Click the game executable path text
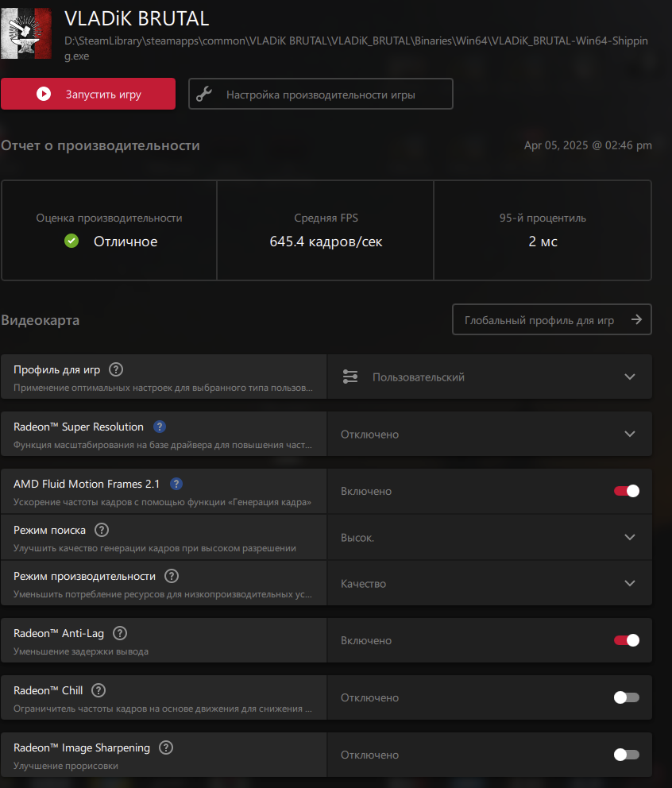 (356, 48)
